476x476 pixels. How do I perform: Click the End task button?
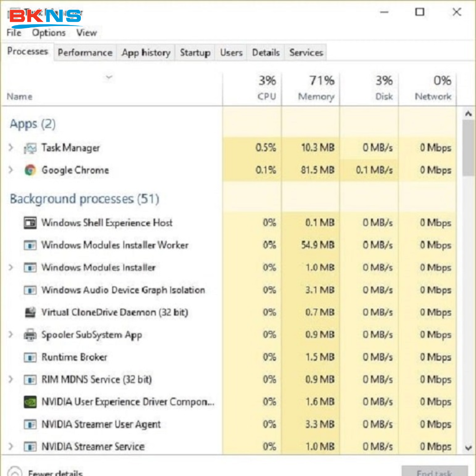coord(435,471)
